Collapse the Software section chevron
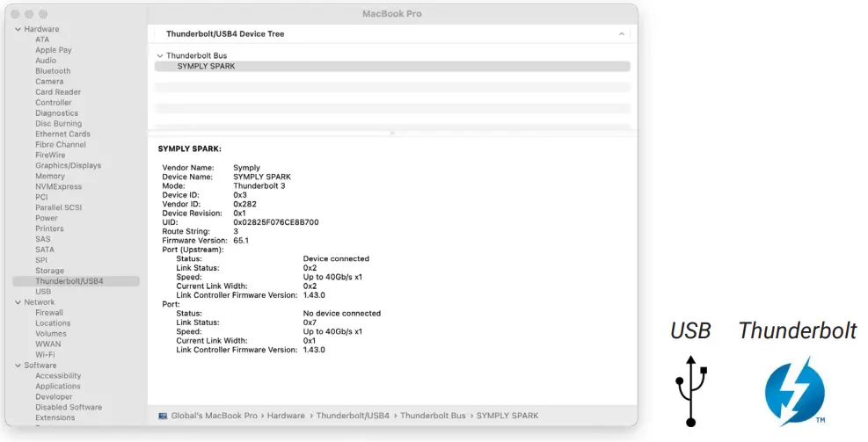Image resolution: width=868 pixels, height=442 pixels. 18,366
